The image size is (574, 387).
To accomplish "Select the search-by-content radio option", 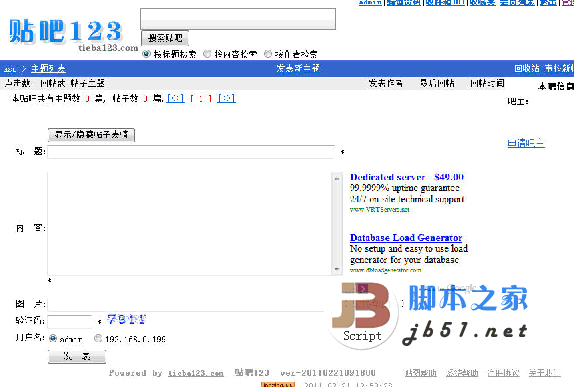I will tap(207, 54).
